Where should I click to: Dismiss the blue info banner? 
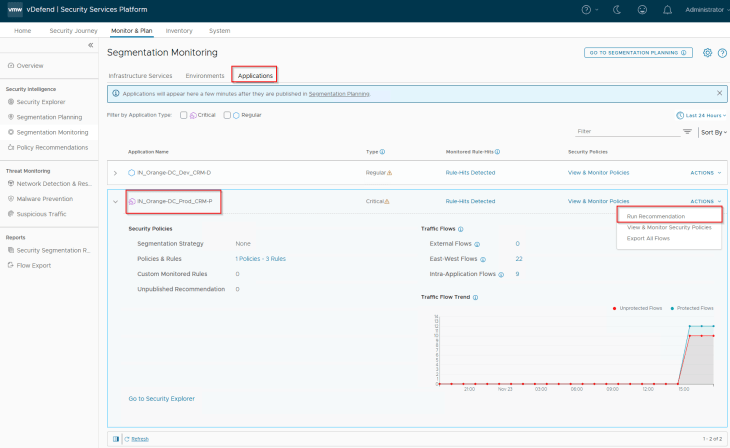coord(720,94)
